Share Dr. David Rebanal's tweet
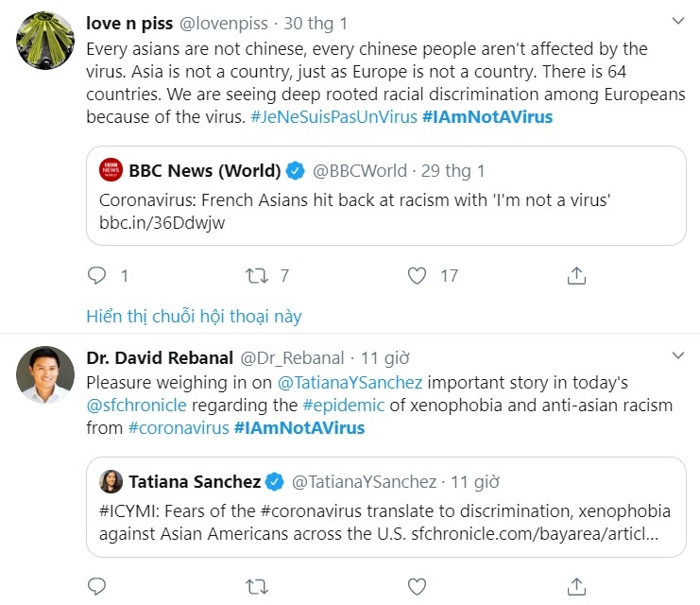Image resolution: width=700 pixels, height=605 pixels. click(576, 584)
